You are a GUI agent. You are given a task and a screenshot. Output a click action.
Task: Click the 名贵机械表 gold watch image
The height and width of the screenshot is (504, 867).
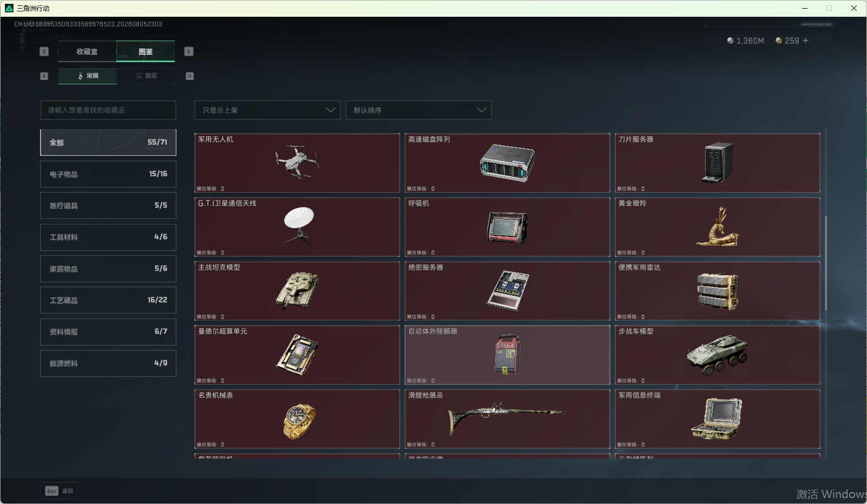pos(299,421)
